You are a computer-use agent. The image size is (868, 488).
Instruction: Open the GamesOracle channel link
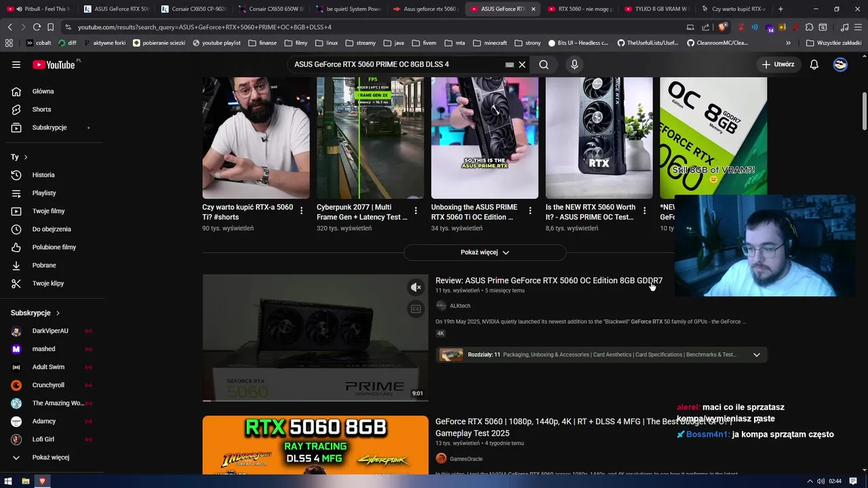466,459
